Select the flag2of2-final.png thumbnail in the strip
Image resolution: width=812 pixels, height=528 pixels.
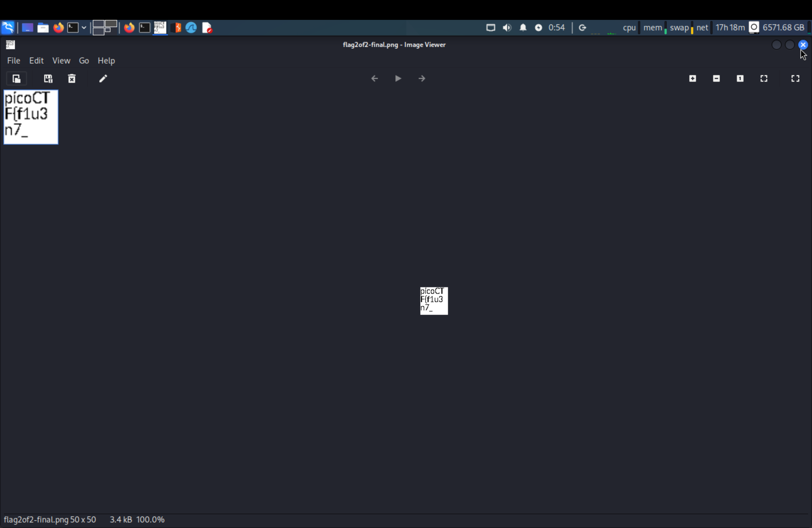(31, 117)
